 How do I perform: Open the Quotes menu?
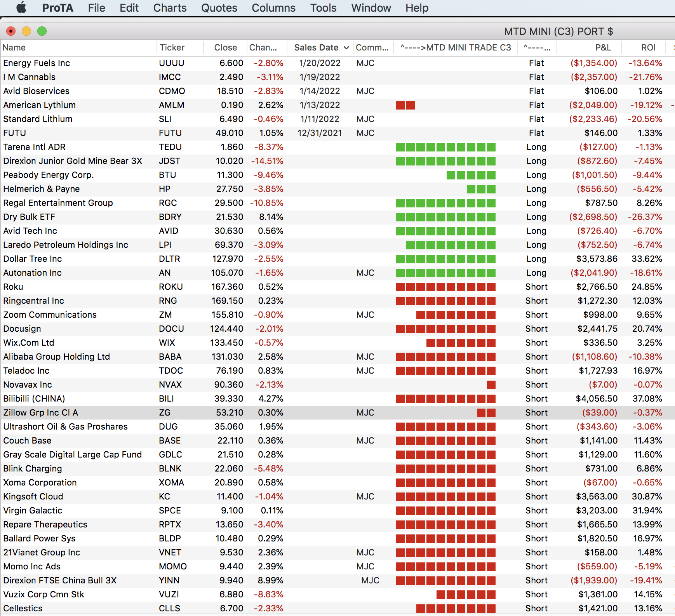tap(219, 8)
